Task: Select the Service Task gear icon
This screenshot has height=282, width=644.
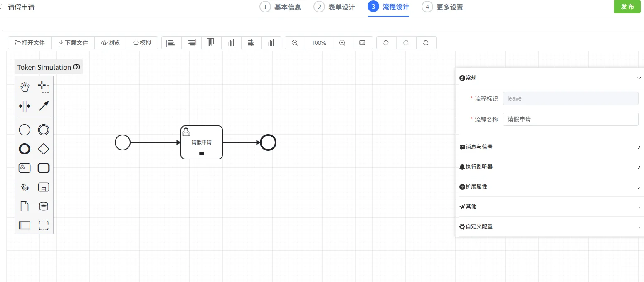Action: tap(24, 187)
